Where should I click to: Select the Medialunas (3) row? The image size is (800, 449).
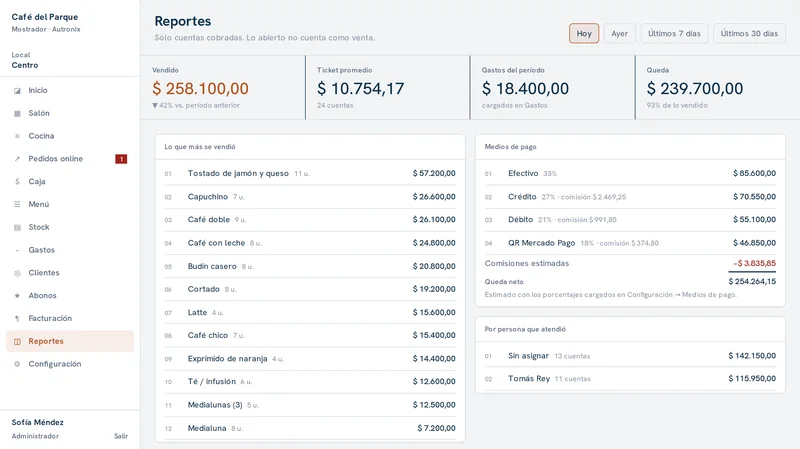click(x=310, y=405)
